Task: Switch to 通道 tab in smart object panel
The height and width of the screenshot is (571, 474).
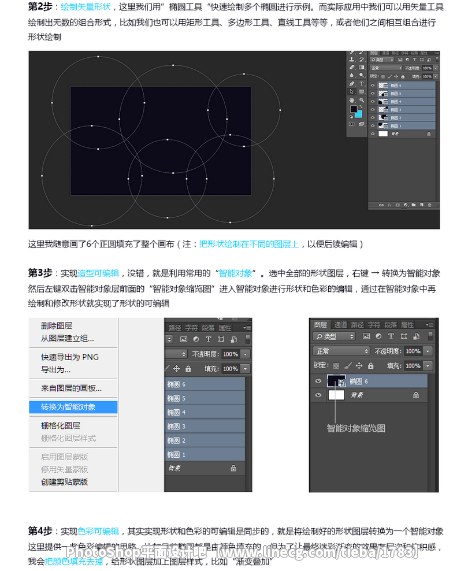Action: pyautogui.click(x=341, y=325)
